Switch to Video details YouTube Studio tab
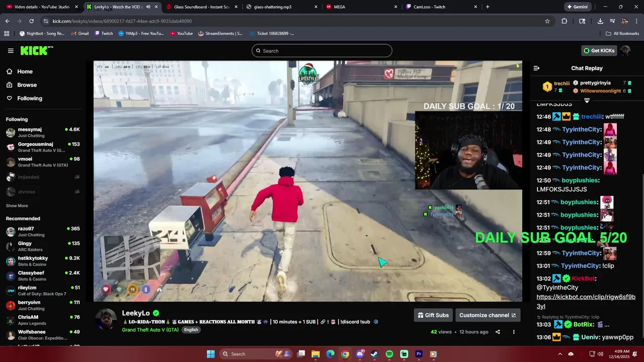The image size is (644, 362). (x=42, y=7)
